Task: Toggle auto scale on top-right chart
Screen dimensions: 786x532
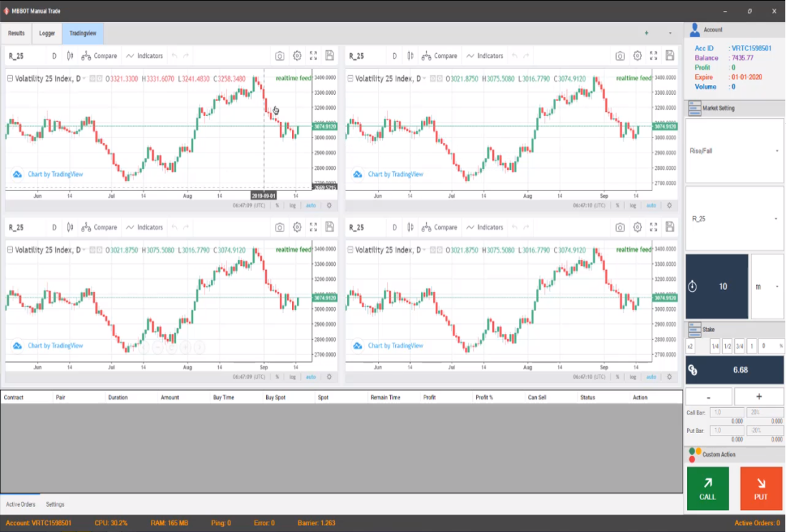Action: click(x=651, y=205)
